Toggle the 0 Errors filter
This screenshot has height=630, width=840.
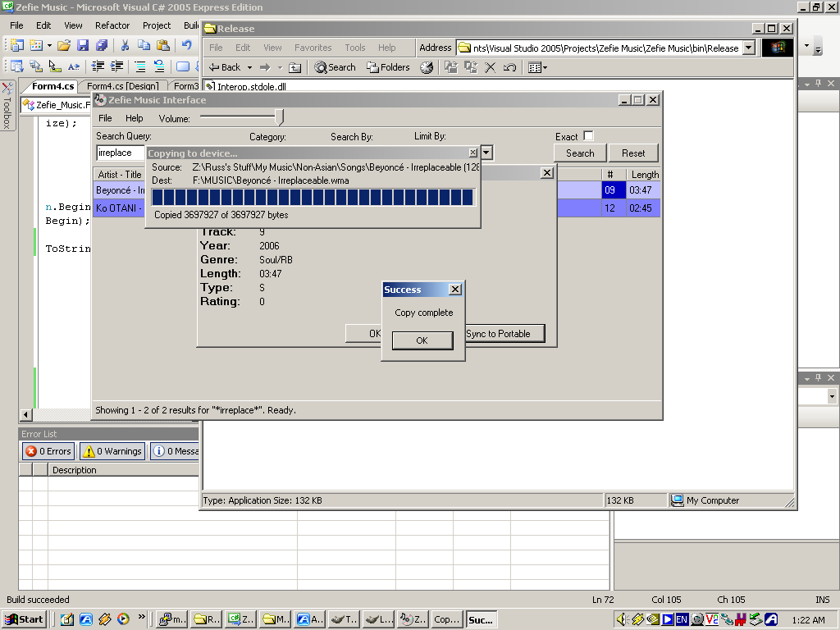pos(48,451)
